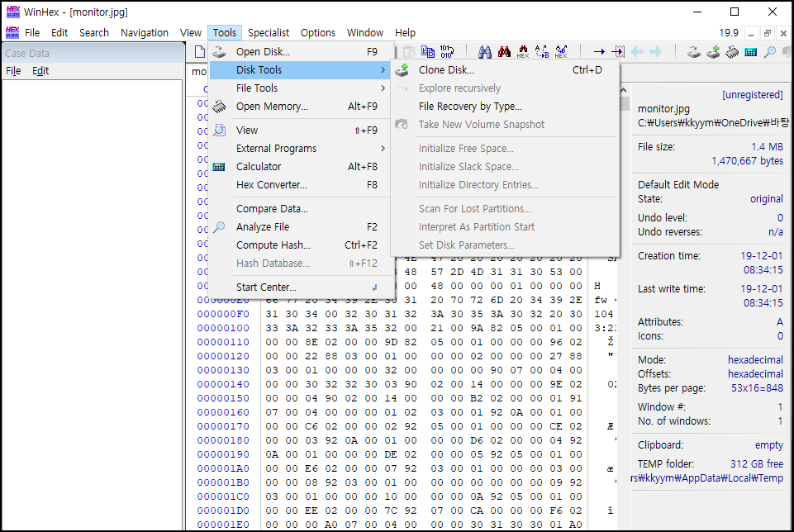Open the Specialist menu

(x=269, y=32)
